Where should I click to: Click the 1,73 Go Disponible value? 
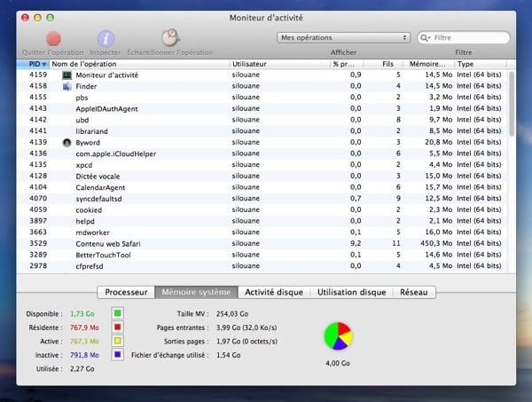(82, 314)
